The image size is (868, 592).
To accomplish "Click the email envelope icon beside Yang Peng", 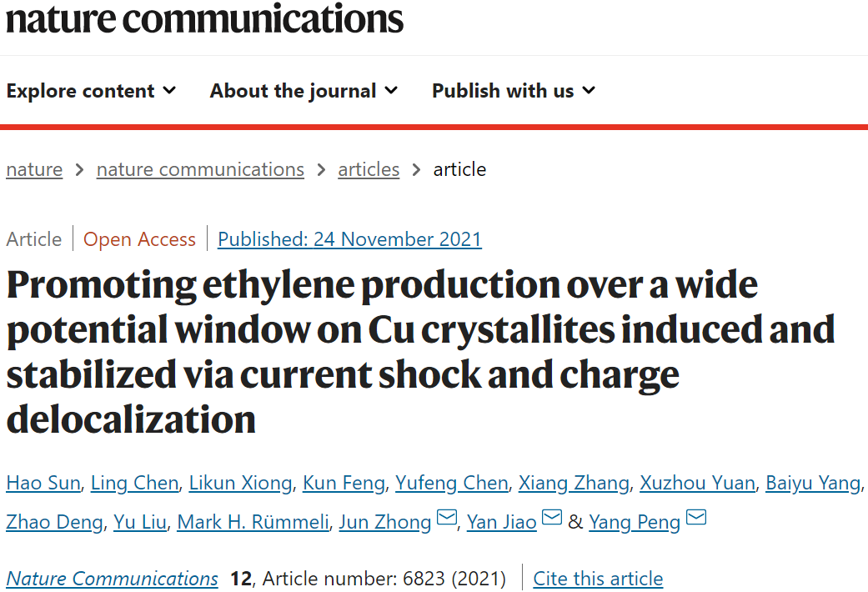I will tap(696, 517).
